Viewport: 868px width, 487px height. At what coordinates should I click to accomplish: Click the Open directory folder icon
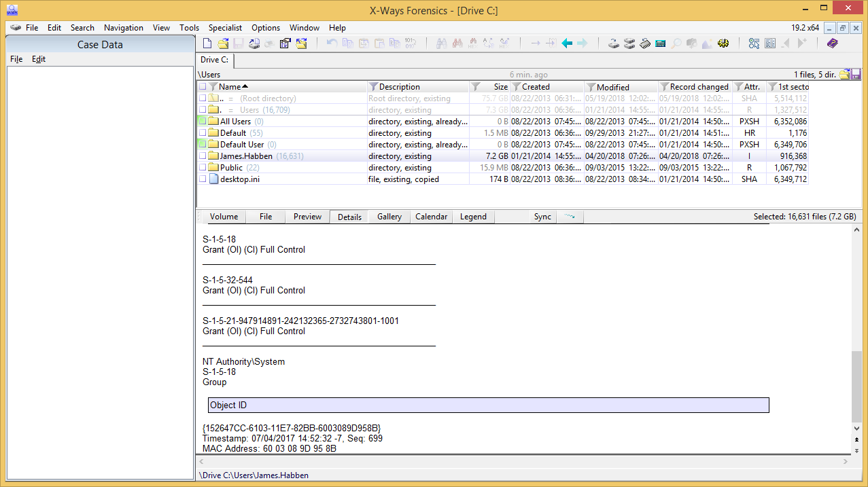click(301, 43)
